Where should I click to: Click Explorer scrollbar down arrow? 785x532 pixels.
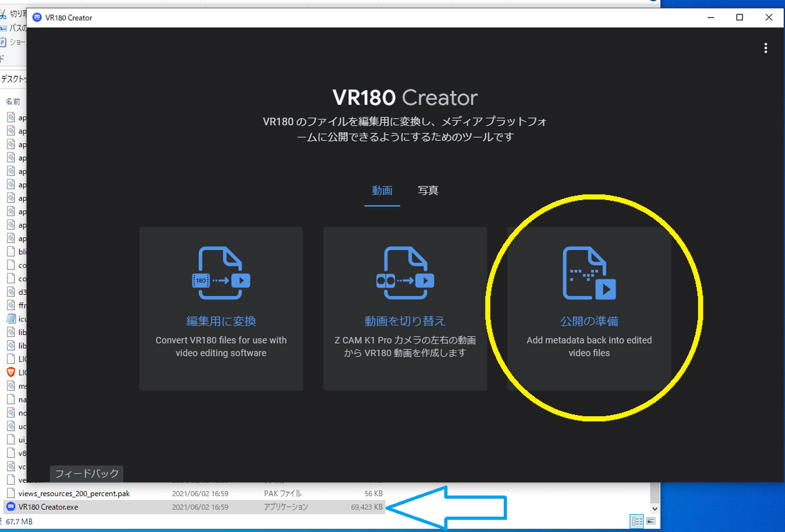(x=655, y=508)
